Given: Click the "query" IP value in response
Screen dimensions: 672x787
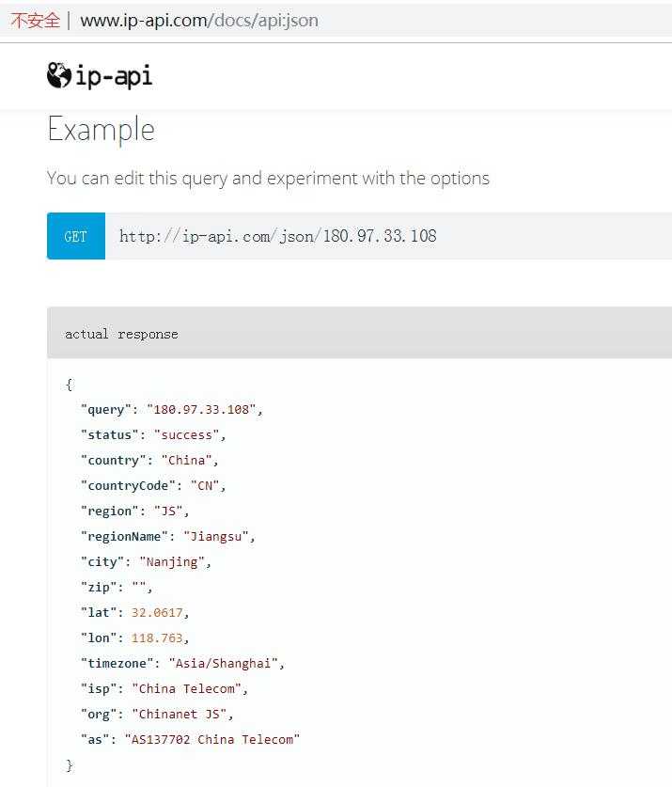Looking at the screenshot, I should coord(202,410).
